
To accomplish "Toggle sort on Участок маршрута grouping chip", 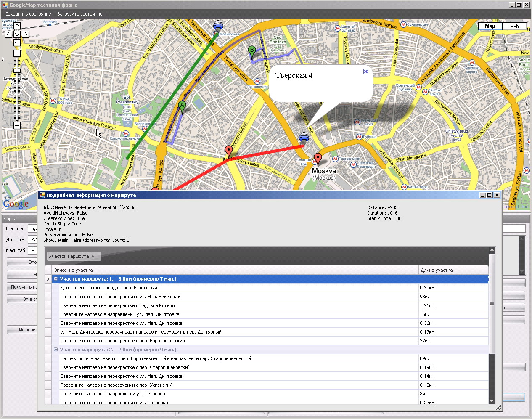I will pos(71,256).
